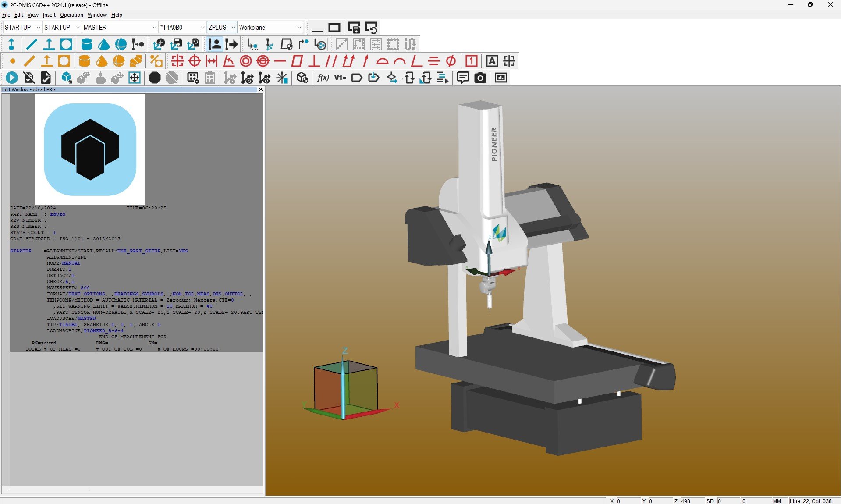Select the orange constructed cylinder icon

point(85,61)
